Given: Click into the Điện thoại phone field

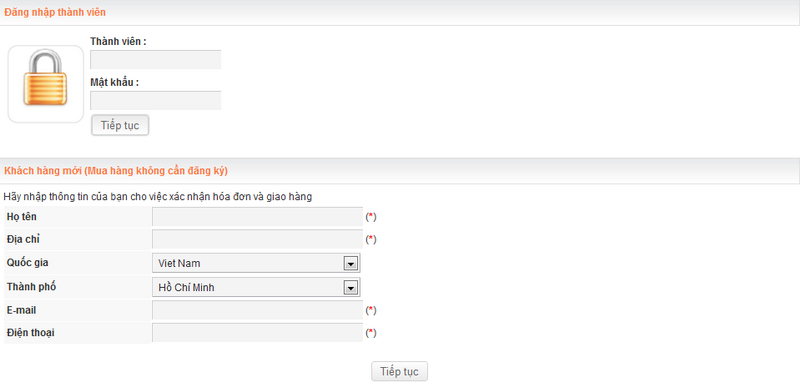Looking at the screenshot, I should pyautogui.click(x=257, y=333).
